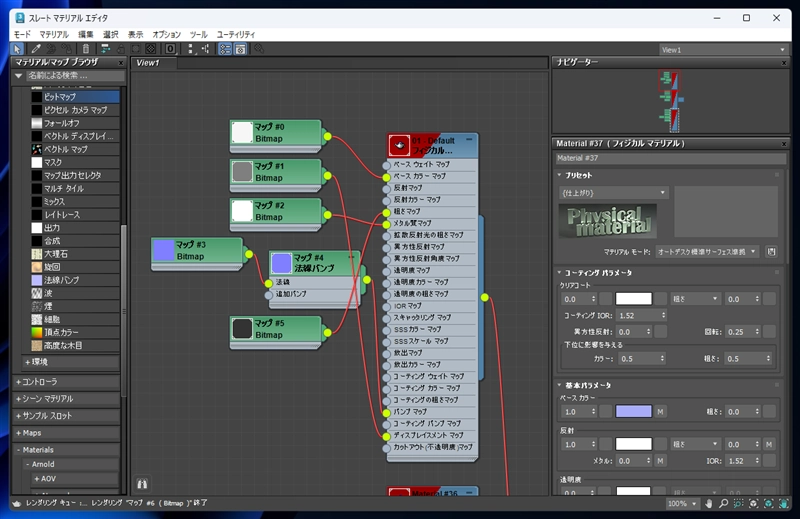Open the オプション menu
The width and height of the screenshot is (800, 519).
166,34
